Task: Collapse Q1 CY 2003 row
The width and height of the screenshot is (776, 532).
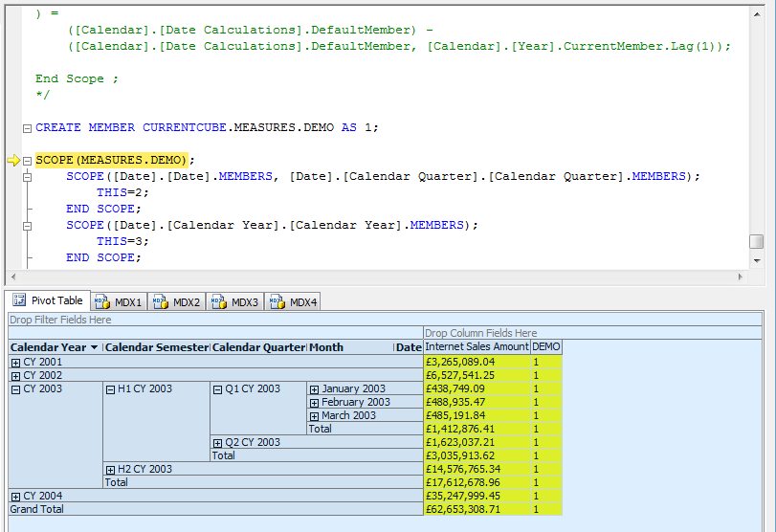Action: [217, 389]
